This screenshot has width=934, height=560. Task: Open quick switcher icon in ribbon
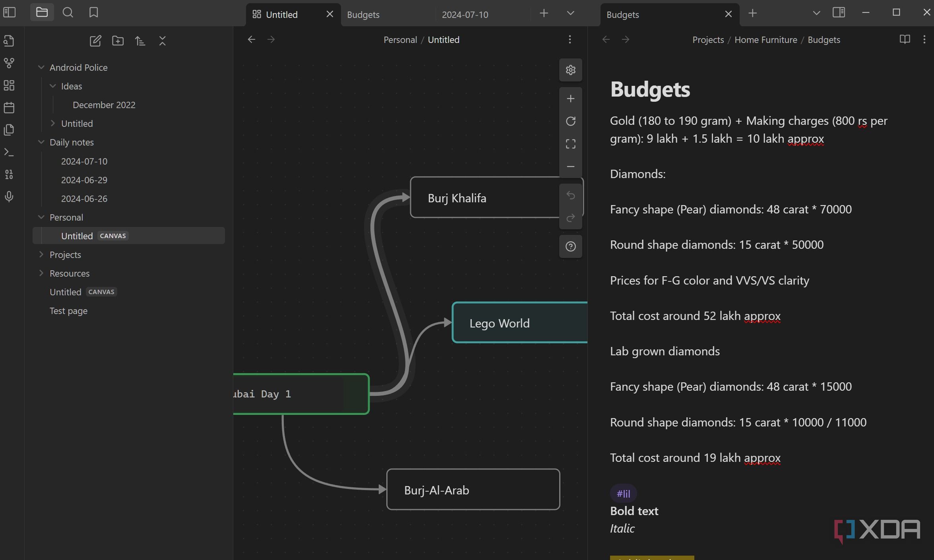point(9,41)
